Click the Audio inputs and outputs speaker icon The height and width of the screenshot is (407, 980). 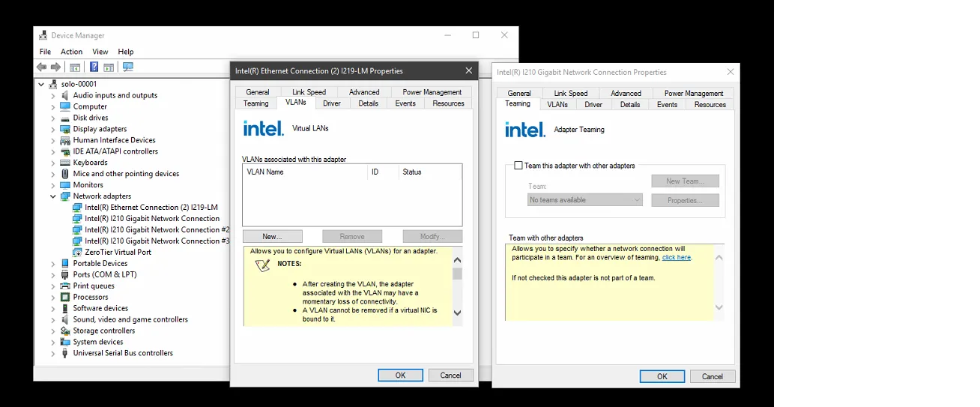(x=65, y=95)
